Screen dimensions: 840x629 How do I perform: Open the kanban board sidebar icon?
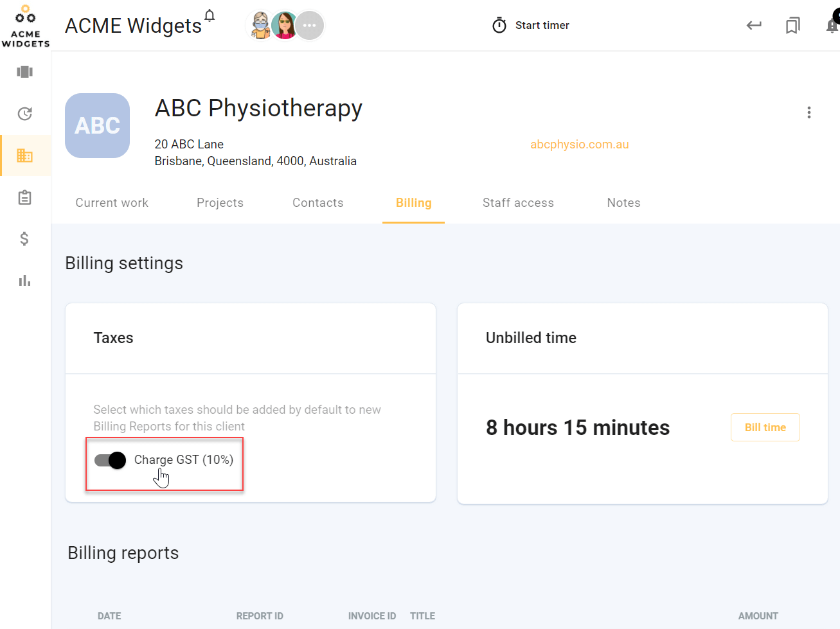click(x=25, y=72)
